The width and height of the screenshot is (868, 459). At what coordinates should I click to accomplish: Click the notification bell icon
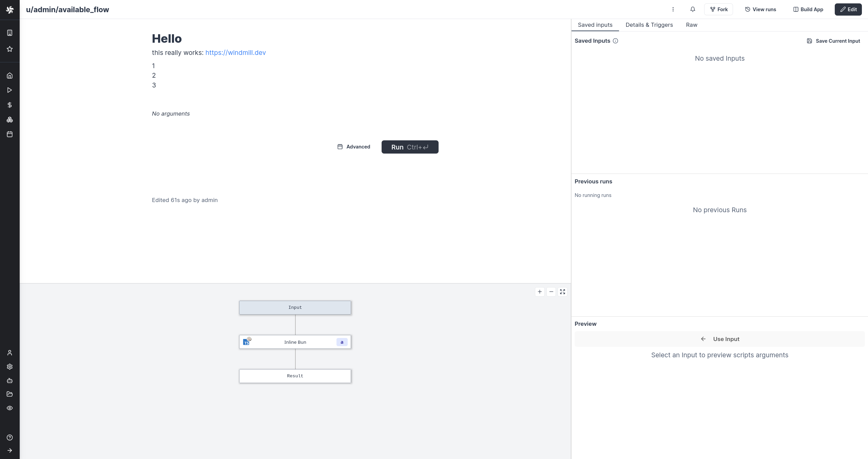pos(693,9)
